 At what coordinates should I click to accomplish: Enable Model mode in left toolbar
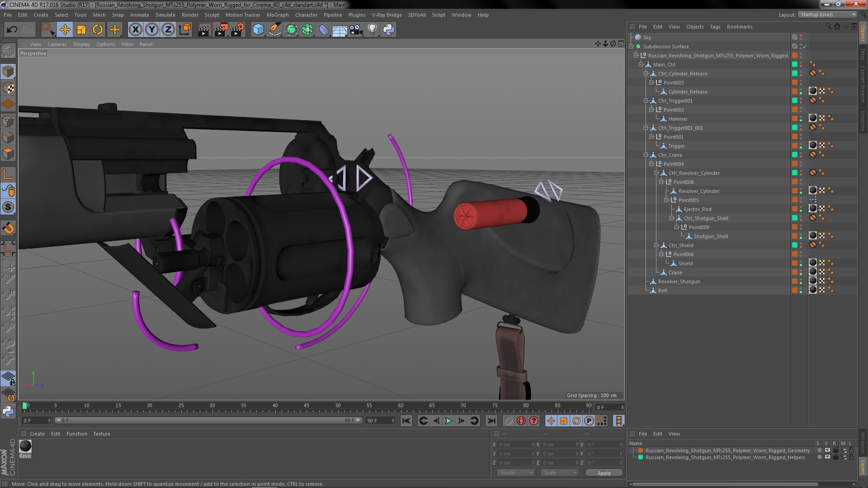tap(8, 71)
